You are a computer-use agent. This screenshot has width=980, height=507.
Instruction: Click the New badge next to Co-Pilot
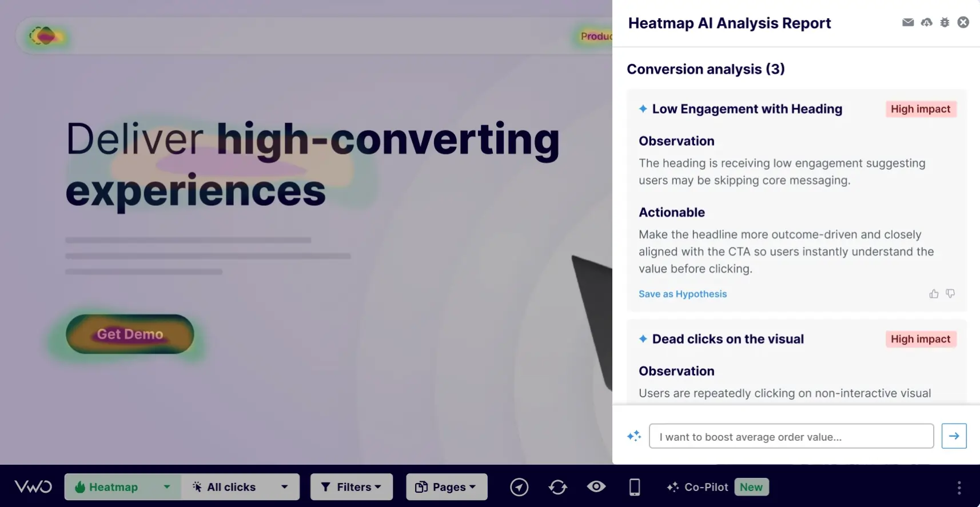(x=751, y=487)
